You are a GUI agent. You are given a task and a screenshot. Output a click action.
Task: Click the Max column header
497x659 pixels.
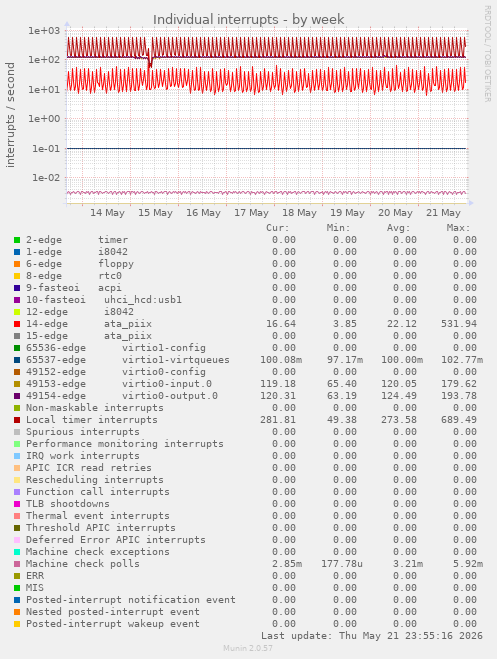click(458, 228)
